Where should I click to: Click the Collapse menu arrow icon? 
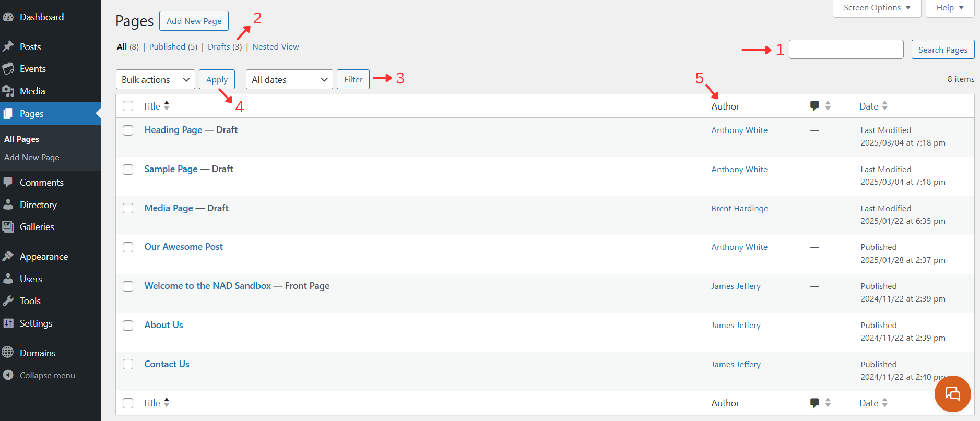(8, 375)
